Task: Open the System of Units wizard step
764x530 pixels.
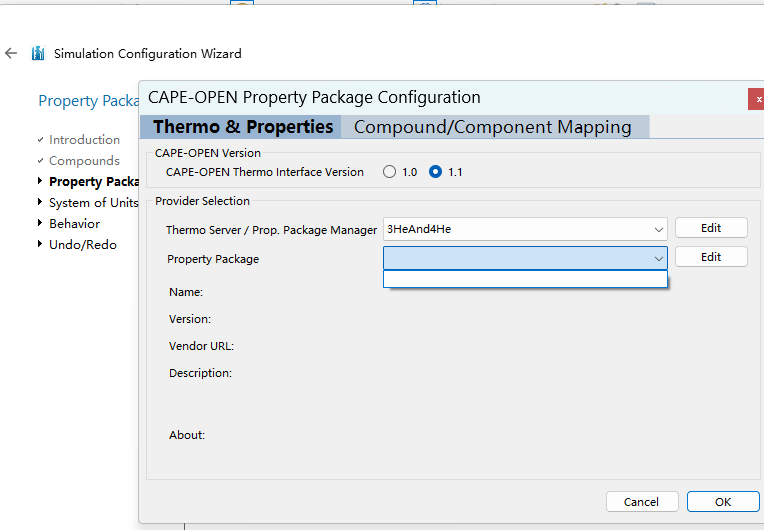Action: click(x=93, y=203)
